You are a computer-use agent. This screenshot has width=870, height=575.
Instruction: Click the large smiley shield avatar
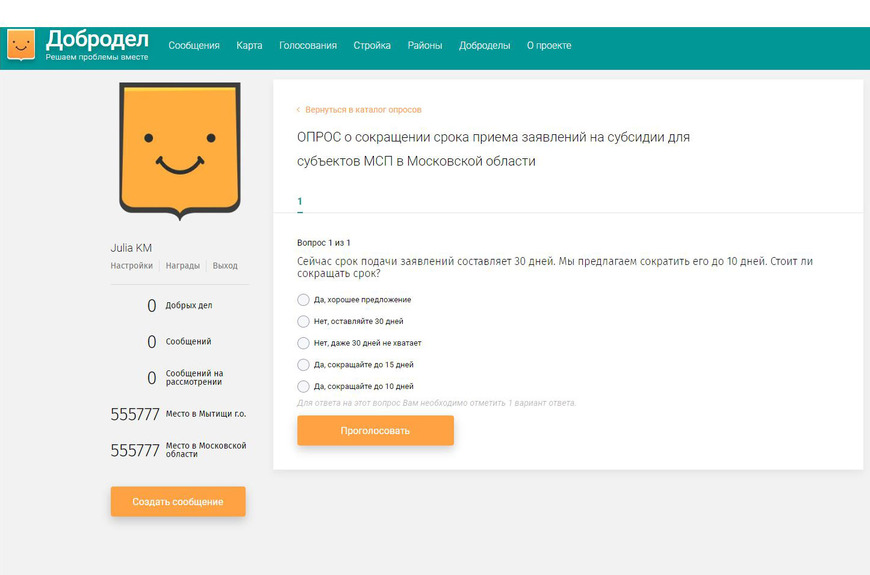[x=179, y=150]
